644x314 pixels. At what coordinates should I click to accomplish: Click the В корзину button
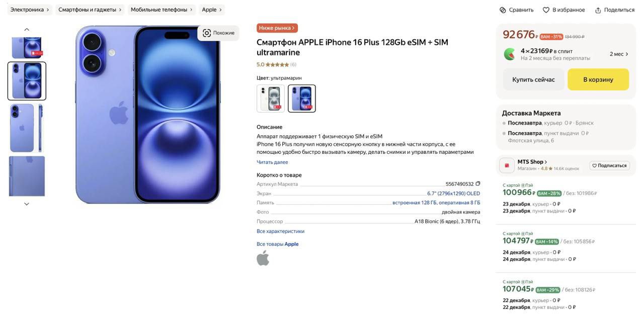(x=598, y=79)
